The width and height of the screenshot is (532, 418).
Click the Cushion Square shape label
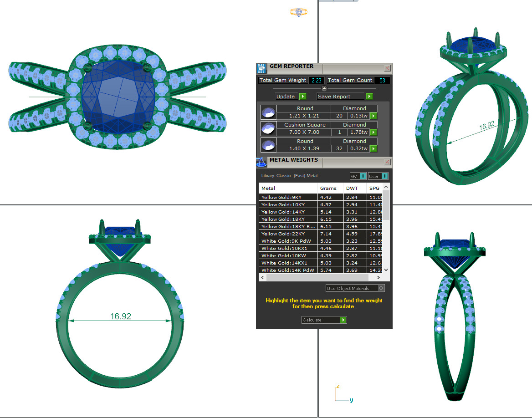pyautogui.click(x=305, y=125)
